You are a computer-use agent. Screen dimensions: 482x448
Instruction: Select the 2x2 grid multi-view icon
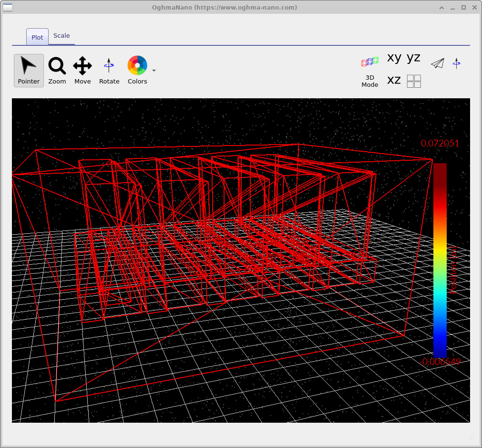click(414, 81)
